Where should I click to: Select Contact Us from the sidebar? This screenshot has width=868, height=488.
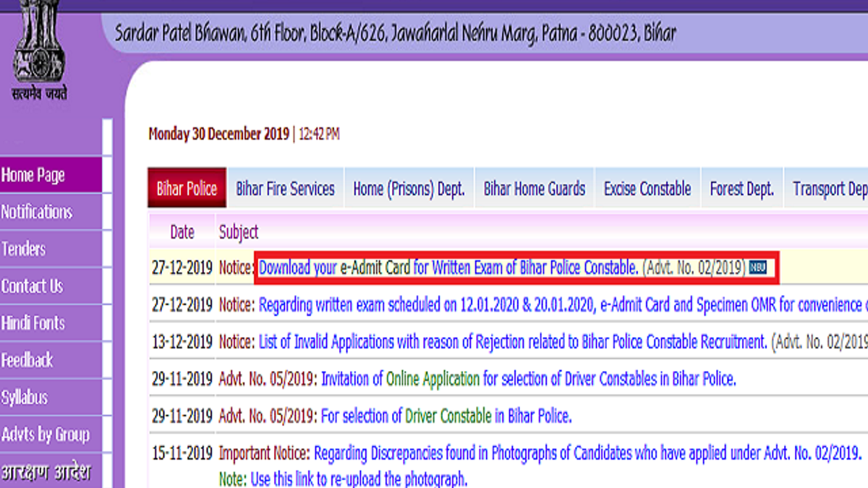point(33,286)
